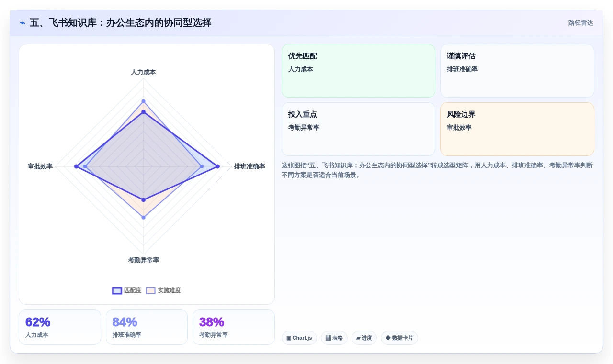This screenshot has width=613, height=364.
Task: Click the 人力成本 radar axis label
Action: click(x=143, y=72)
